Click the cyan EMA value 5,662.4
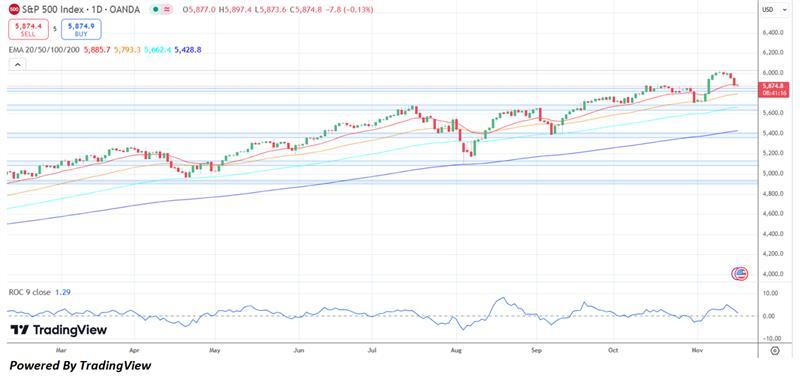The height and width of the screenshot is (378, 800). pyautogui.click(x=157, y=50)
